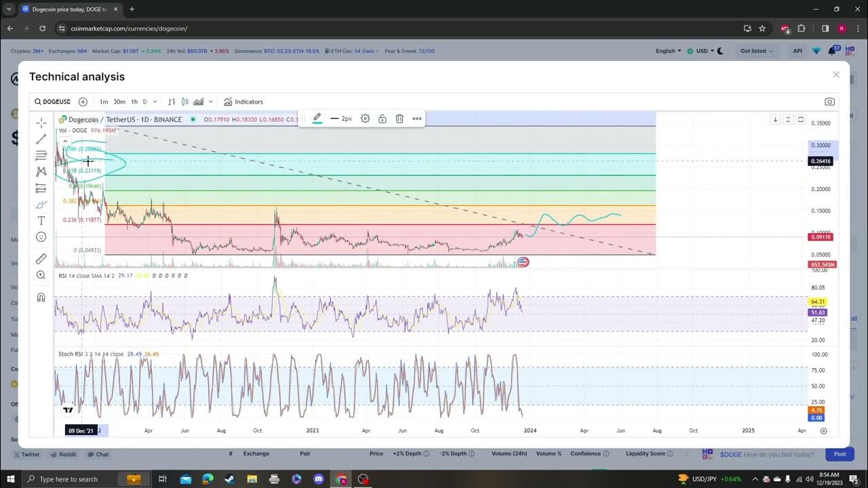Change the drawing line color pencil swatch
868x488 pixels.
[317, 119]
